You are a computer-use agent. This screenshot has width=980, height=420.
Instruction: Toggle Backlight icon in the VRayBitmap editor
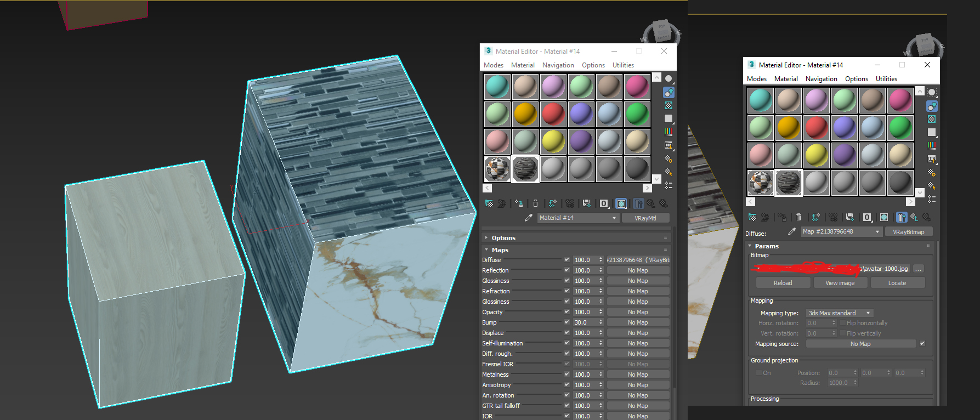pos(931,106)
